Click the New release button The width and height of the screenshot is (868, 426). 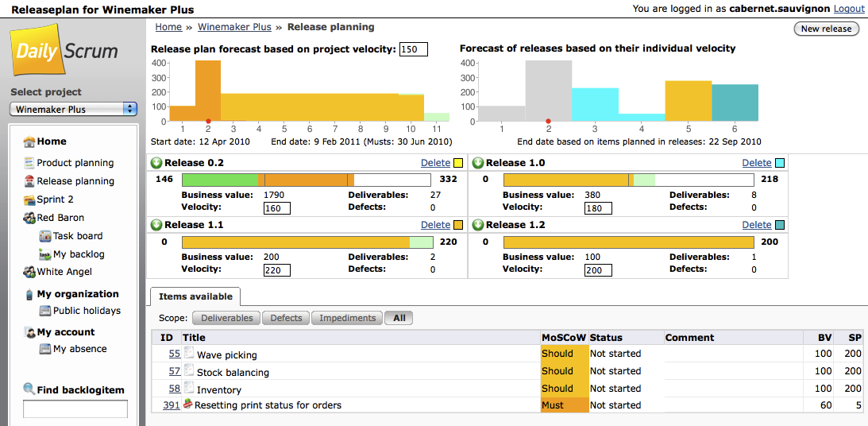tap(826, 29)
